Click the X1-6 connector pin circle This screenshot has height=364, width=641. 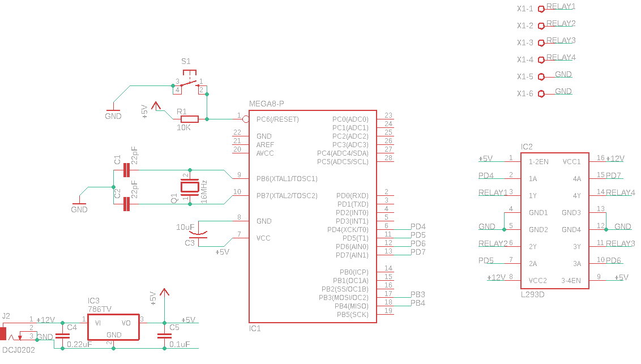point(541,94)
